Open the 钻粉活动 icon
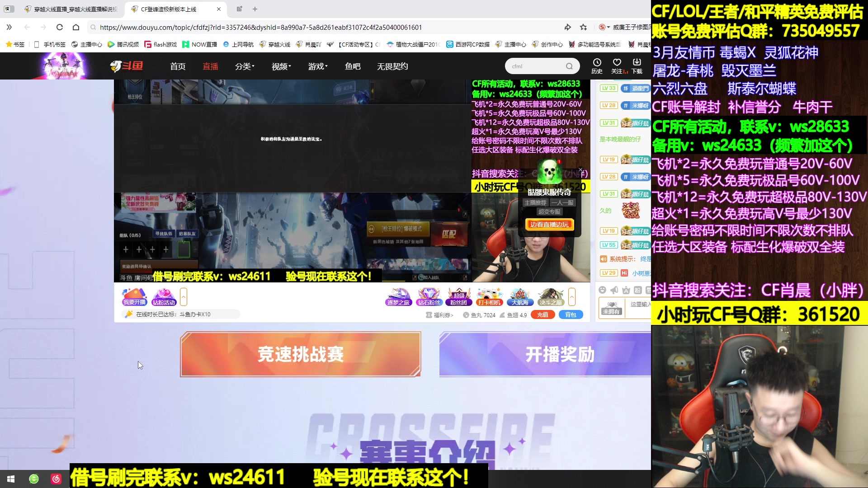868x488 pixels. click(x=164, y=297)
